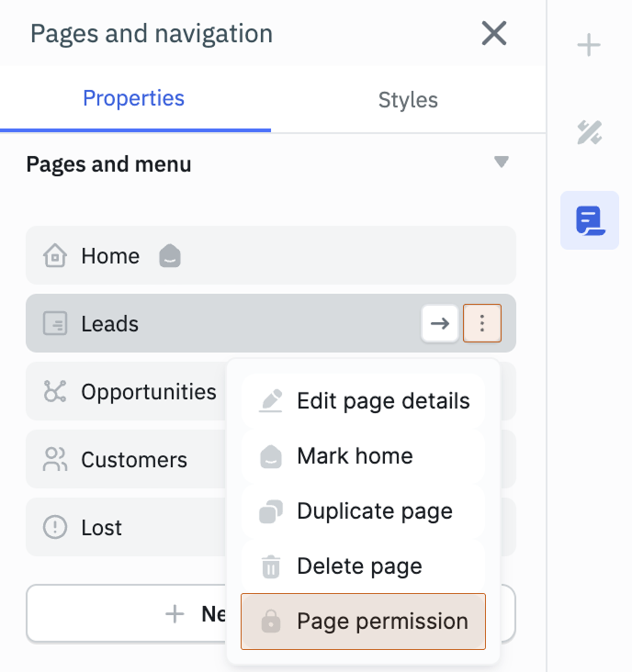Click the home marker badge next to Home
Screen dimensions: 632x672
coord(170,256)
